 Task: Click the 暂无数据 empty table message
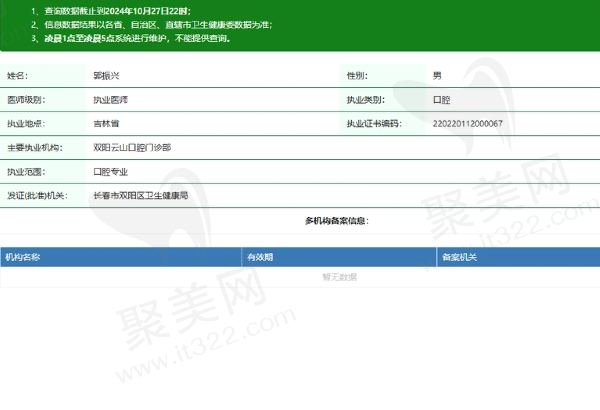(339, 277)
